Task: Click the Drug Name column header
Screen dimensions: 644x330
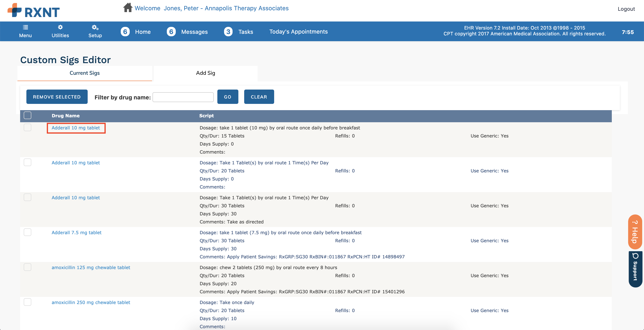Action: click(x=66, y=116)
